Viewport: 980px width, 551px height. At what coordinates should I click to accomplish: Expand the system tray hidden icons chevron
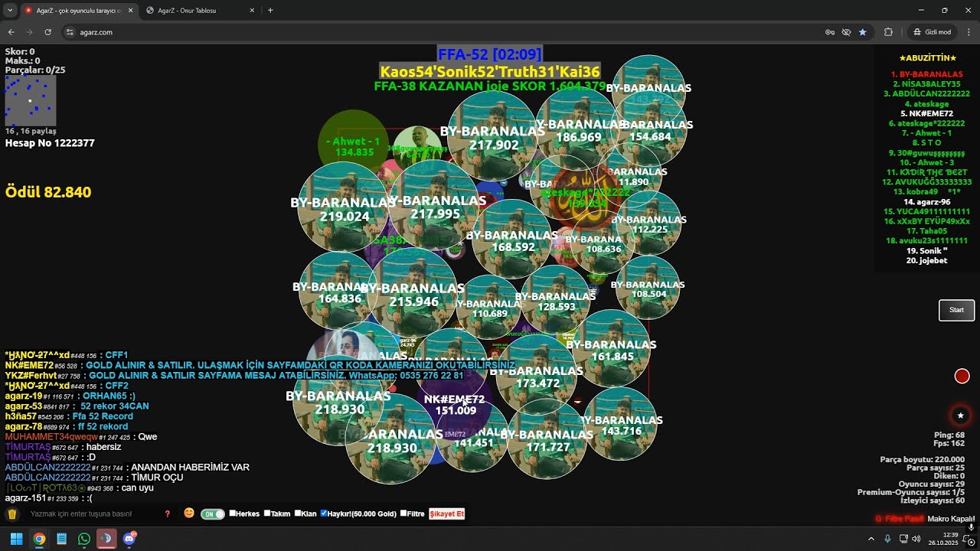(x=871, y=539)
